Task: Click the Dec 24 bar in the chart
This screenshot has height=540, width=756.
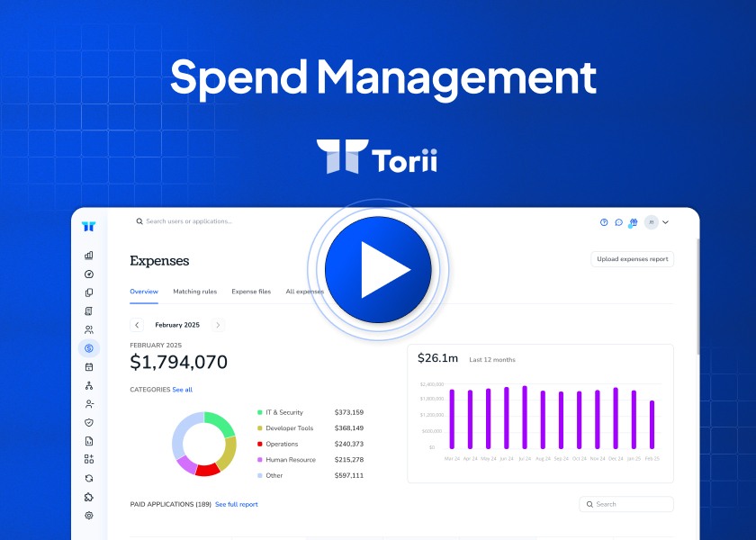Action: pyautogui.click(x=616, y=418)
